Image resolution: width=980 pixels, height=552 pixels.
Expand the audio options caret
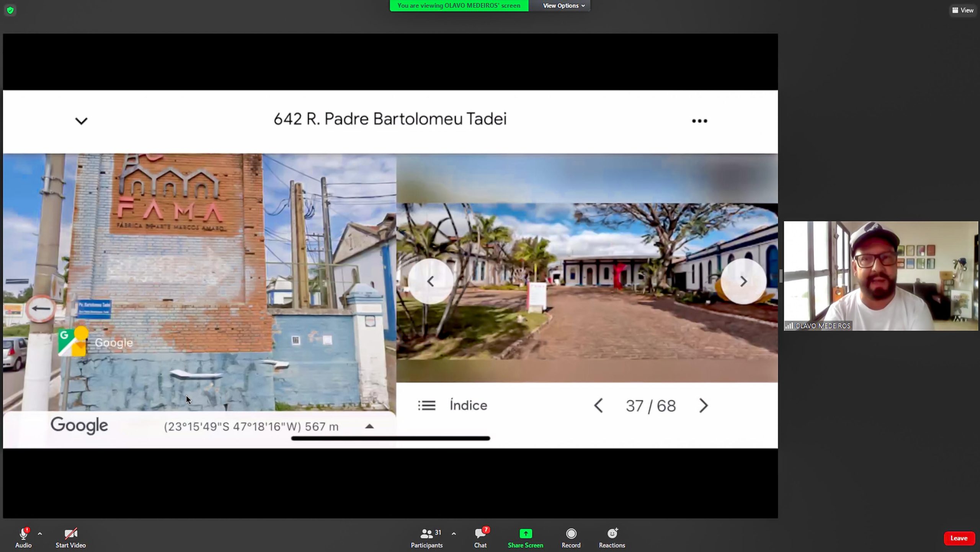click(40, 533)
